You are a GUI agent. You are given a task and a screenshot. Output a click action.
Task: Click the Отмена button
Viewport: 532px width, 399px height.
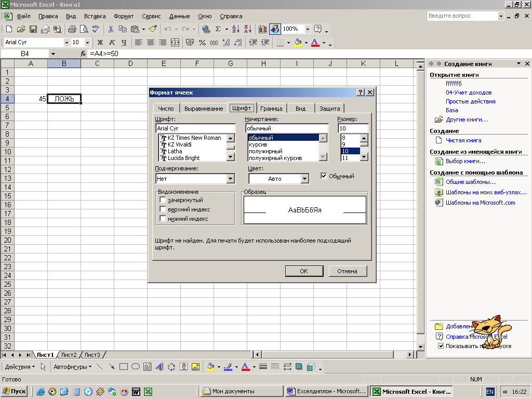pyautogui.click(x=348, y=271)
